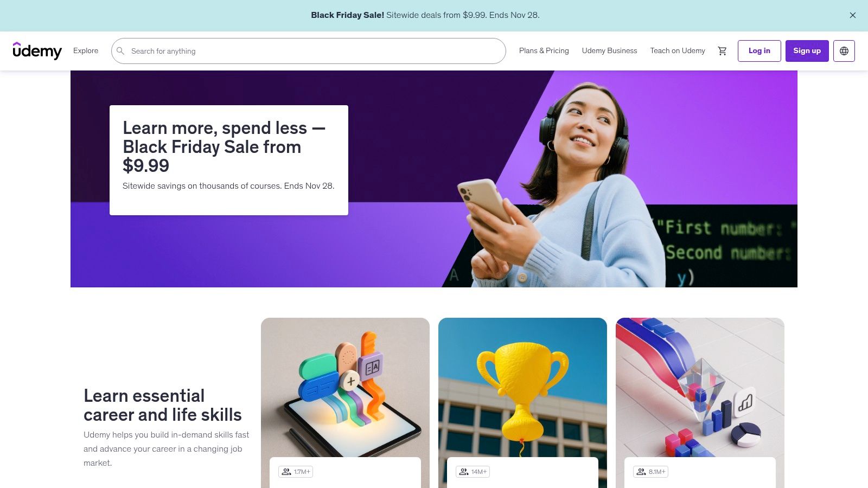
Task: Click the search magnifier icon
Action: pos(120,51)
